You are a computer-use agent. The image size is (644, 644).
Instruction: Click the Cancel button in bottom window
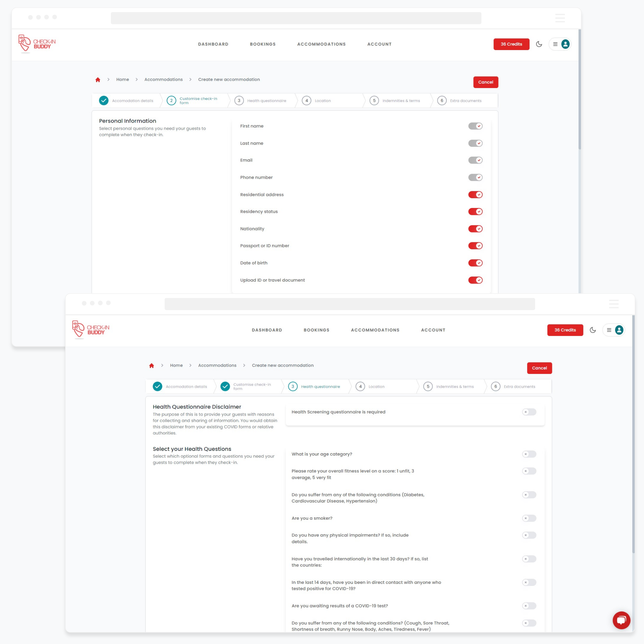pos(539,368)
